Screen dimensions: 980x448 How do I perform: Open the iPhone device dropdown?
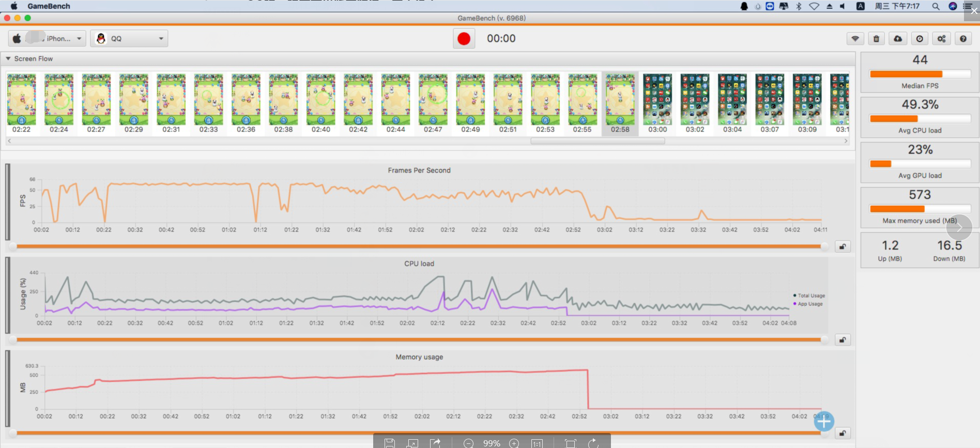pos(47,39)
